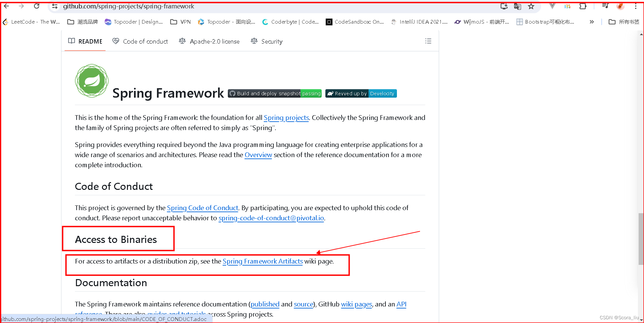Click the Spring Framework leaf logo

[x=91, y=81]
